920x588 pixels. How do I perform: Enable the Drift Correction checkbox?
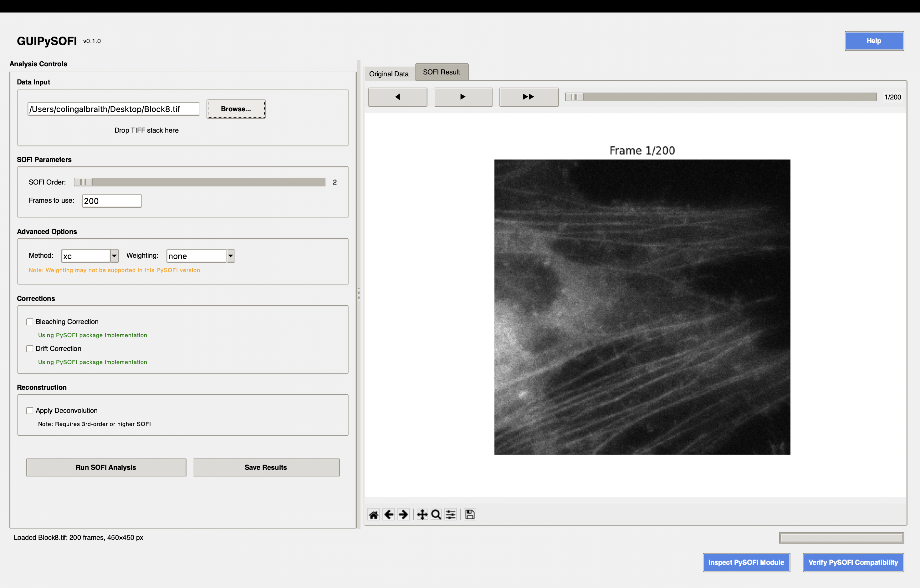click(30, 349)
